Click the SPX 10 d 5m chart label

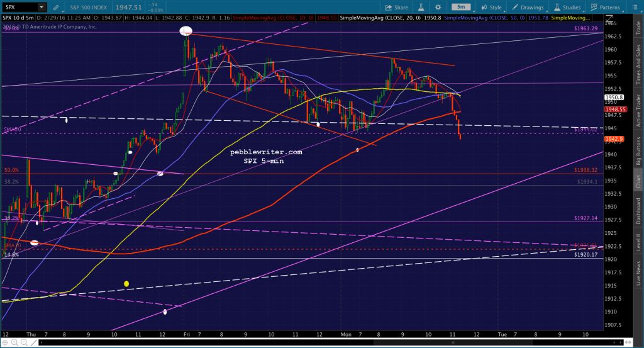[x=18, y=18]
